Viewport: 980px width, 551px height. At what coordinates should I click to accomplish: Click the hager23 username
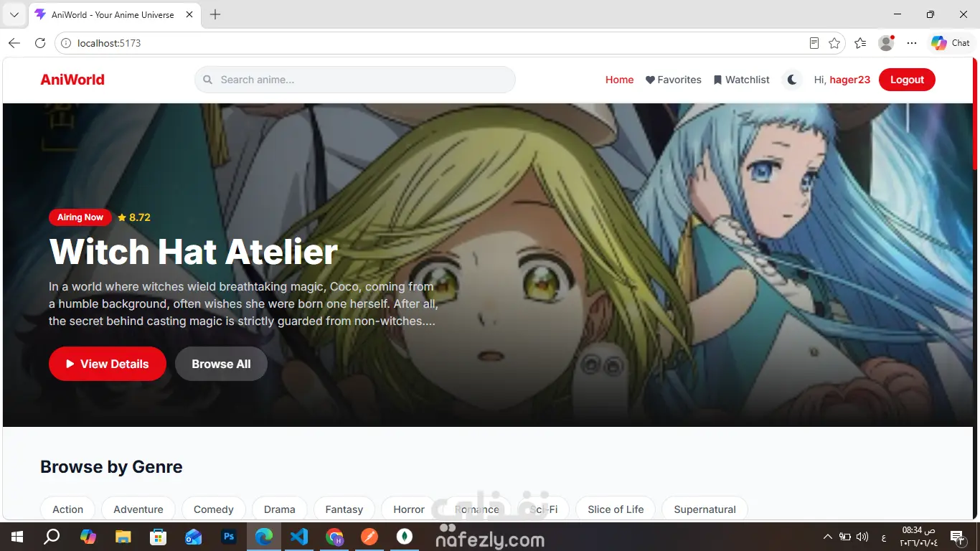(850, 80)
